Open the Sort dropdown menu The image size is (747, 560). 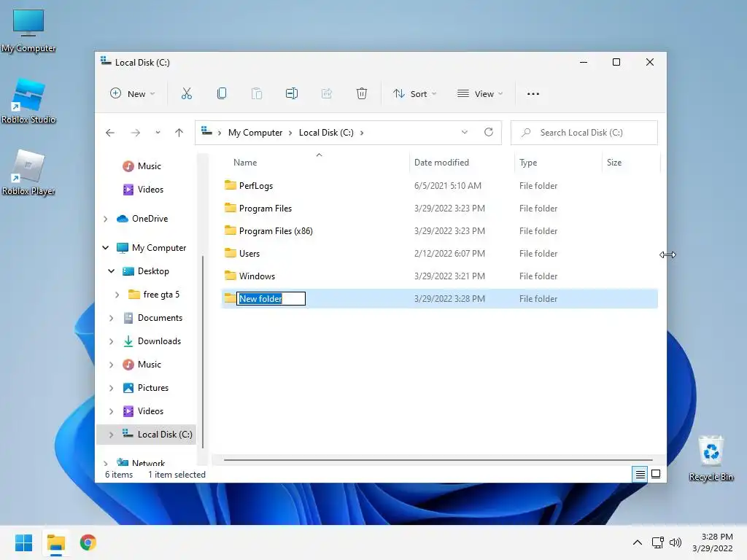pyautogui.click(x=415, y=94)
